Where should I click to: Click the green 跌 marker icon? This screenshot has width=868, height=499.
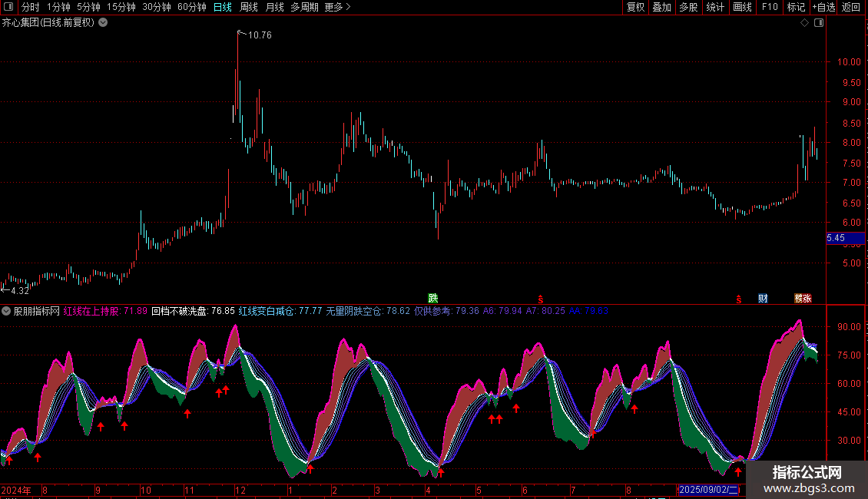[x=433, y=298]
